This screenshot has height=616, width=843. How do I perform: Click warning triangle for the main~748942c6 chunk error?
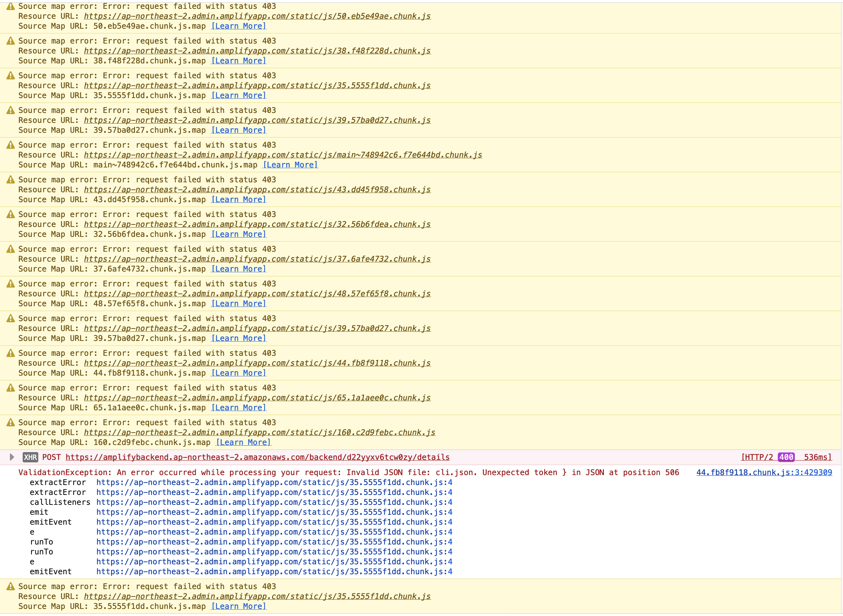10,145
